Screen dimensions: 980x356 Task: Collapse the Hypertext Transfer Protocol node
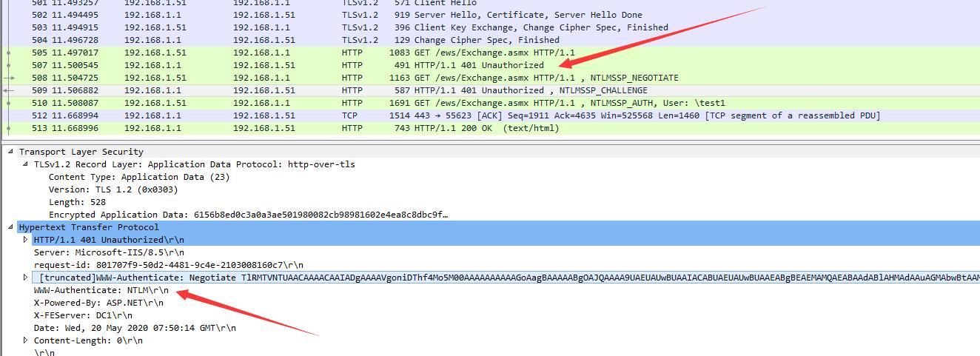[x=10, y=227]
